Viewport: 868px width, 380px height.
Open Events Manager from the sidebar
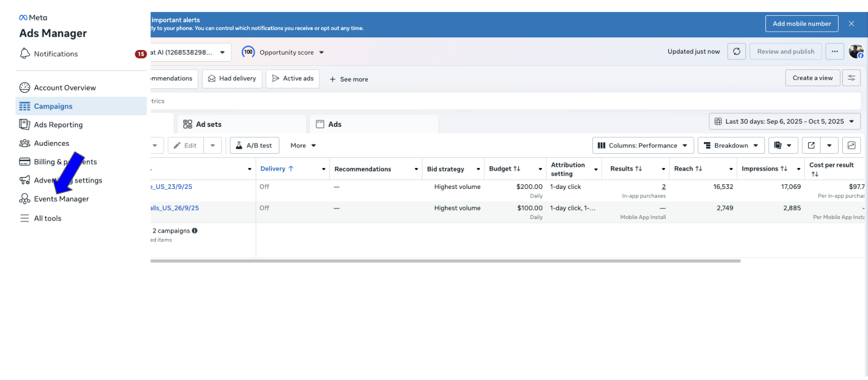click(61, 199)
